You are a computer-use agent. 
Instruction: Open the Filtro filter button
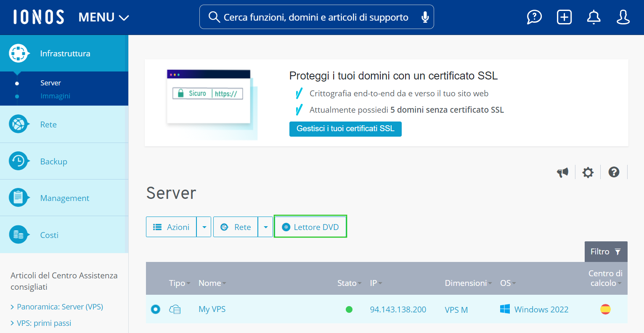[606, 251]
